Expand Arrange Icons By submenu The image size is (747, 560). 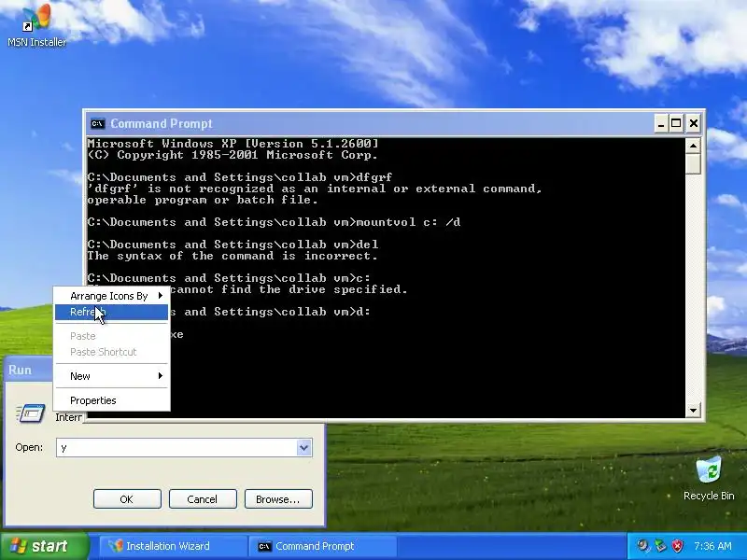pyautogui.click(x=111, y=296)
